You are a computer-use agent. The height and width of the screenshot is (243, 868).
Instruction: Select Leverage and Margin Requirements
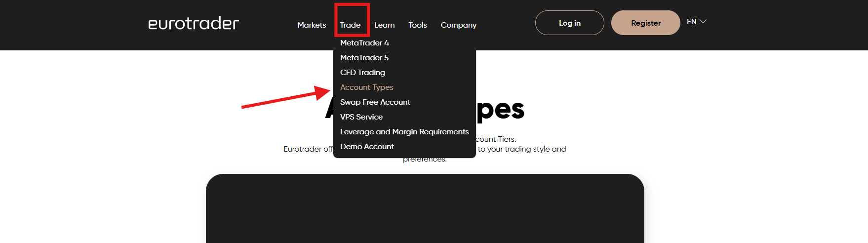[404, 132]
